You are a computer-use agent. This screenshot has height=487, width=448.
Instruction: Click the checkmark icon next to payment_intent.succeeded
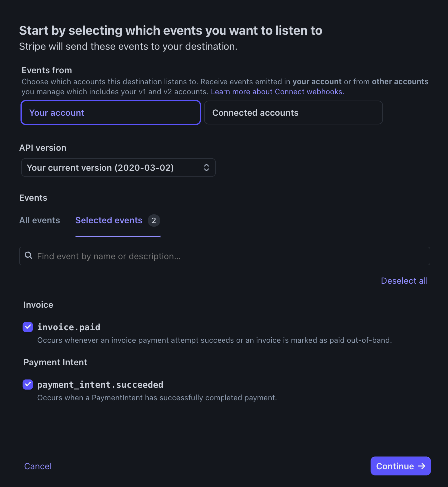click(28, 384)
